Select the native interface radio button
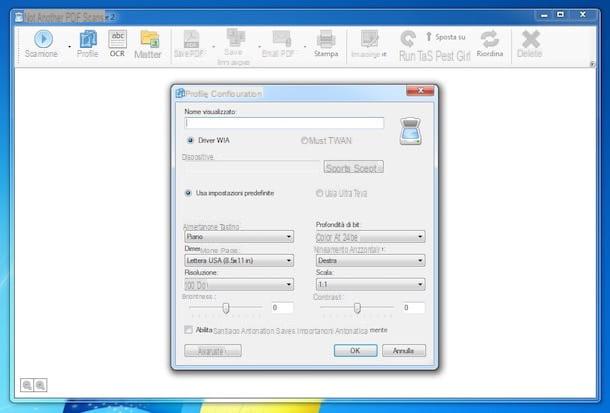 pos(319,193)
